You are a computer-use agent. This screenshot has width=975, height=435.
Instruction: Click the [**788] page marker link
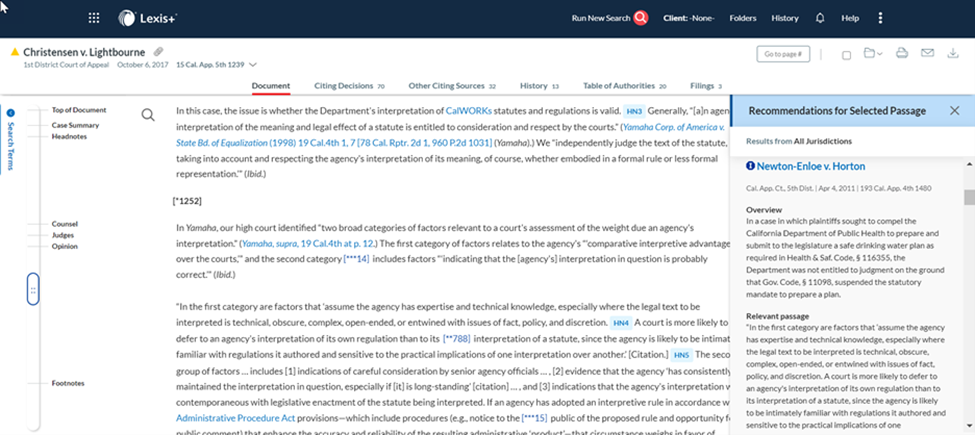456,339
